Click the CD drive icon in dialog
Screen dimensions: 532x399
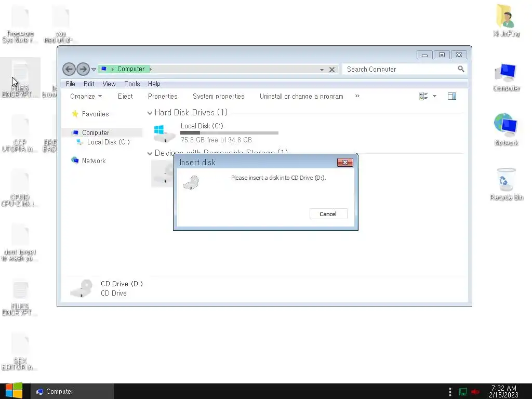191,182
